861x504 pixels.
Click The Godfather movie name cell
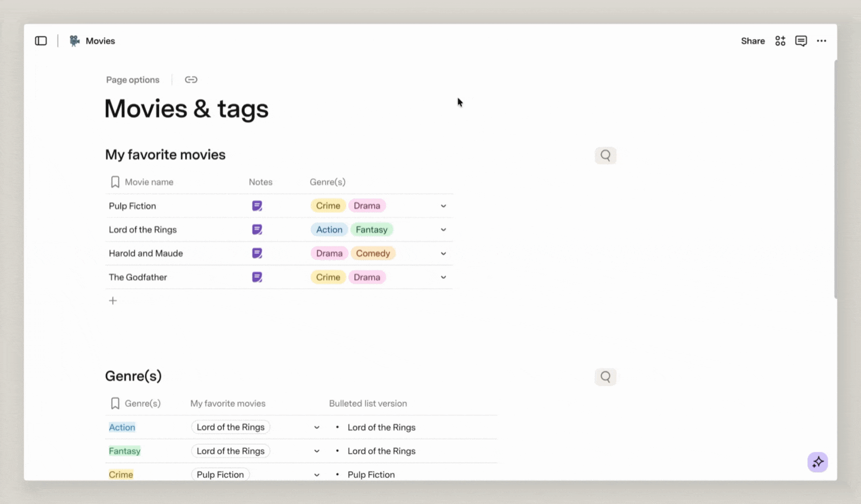[138, 277]
